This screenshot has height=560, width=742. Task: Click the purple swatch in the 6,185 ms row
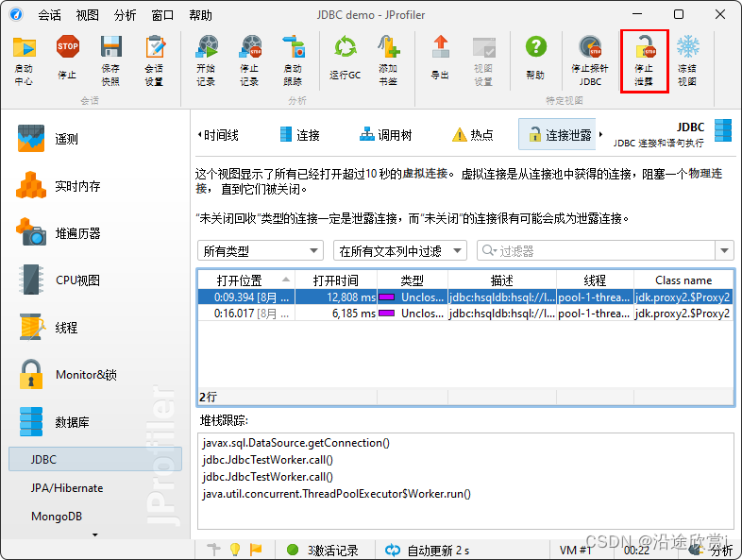[387, 313]
